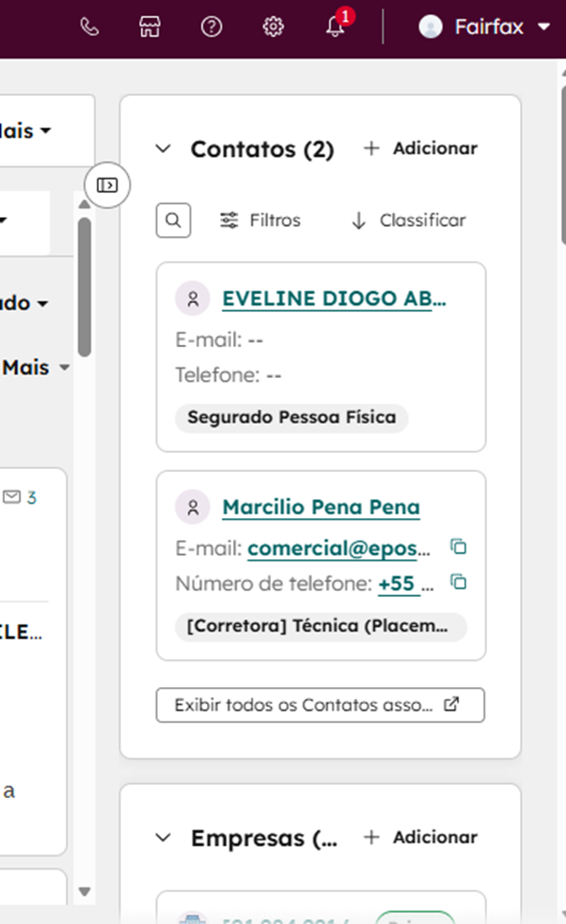Click the left panel scrollbar down arrow
This screenshot has height=924, width=566.
tap(85, 891)
